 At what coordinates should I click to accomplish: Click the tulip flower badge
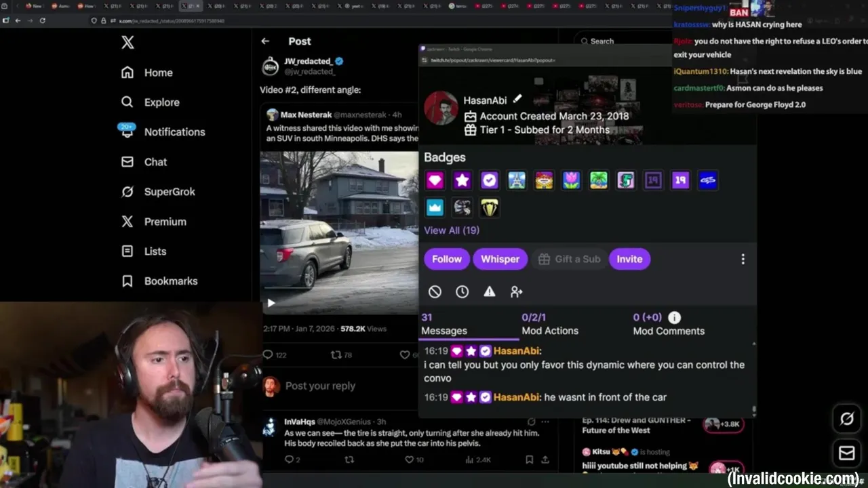(x=571, y=180)
